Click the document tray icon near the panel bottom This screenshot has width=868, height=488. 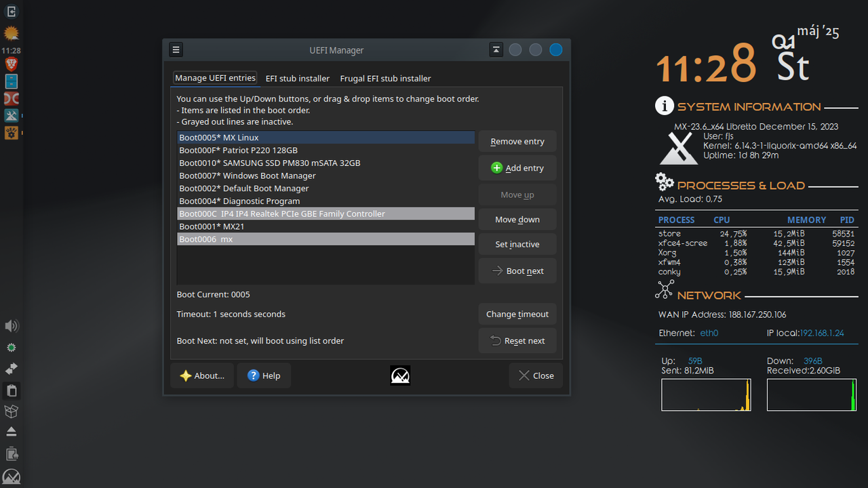(x=11, y=453)
